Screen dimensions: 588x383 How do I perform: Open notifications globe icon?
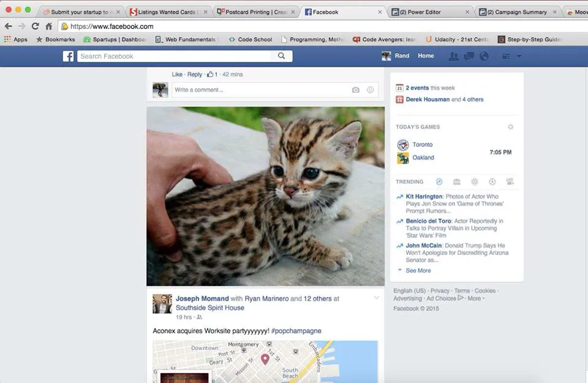484,56
